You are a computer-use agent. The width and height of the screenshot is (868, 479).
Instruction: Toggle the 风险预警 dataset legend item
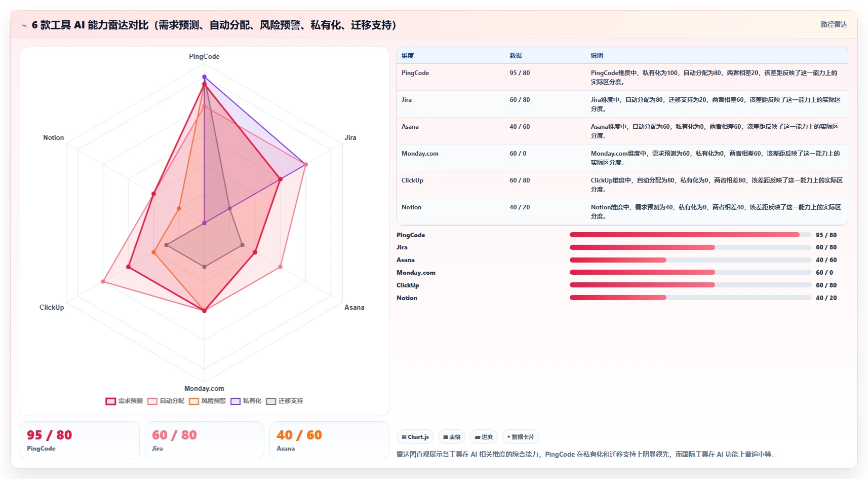point(208,401)
